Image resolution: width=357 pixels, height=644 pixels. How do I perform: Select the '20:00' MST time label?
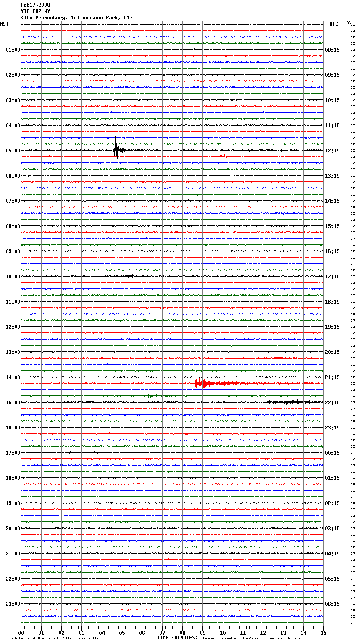[13, 529]
